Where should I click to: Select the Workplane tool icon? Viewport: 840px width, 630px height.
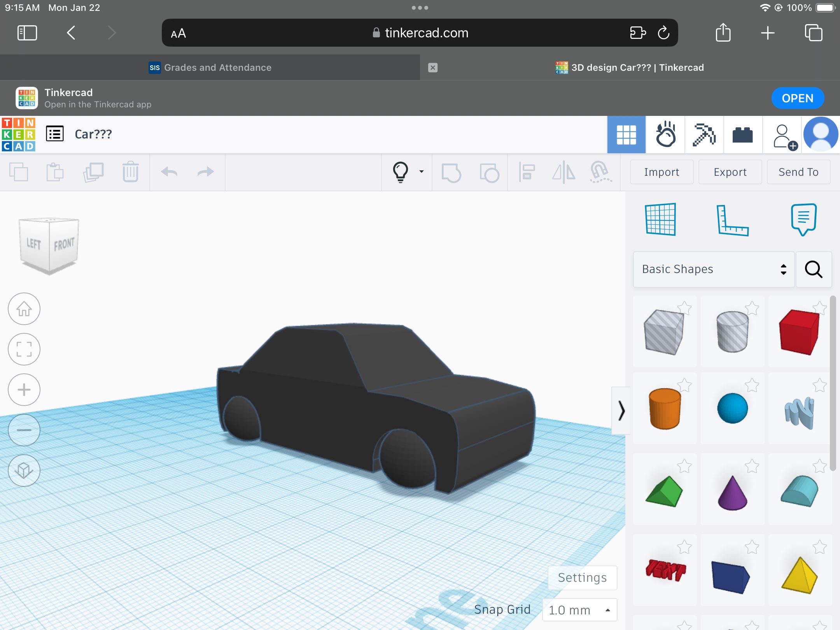coord(660,220)
